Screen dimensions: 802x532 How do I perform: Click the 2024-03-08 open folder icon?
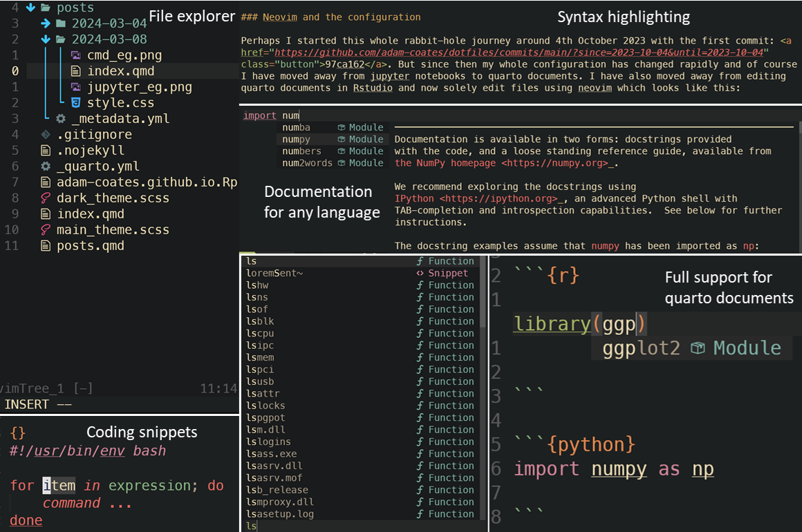coord(61,39)
